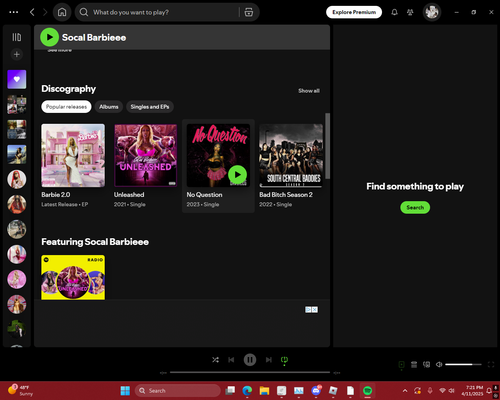Screen dimensions: 500x400
Task: Click the Spotify taskbar icon
Action: [x=367, y=390]
